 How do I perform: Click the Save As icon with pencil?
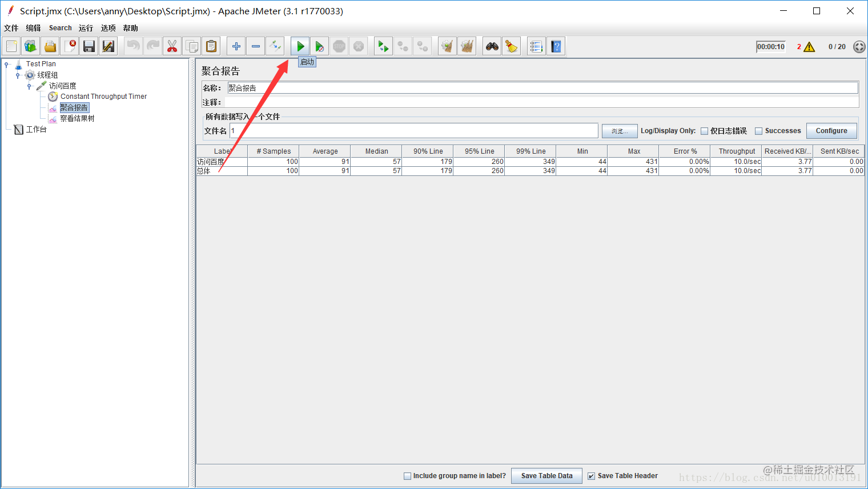108,46
